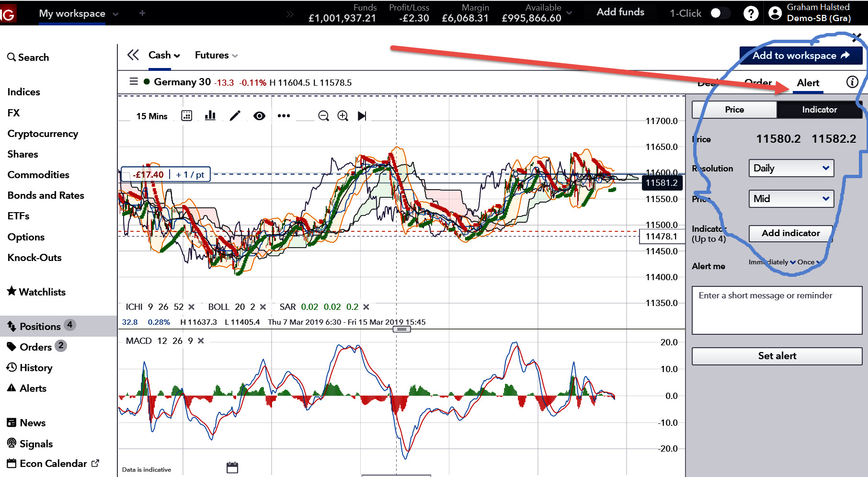Open ETFs in the market list
Viewport: 868px width, 477px height.
pyautogui.click(x=19, y=216)
